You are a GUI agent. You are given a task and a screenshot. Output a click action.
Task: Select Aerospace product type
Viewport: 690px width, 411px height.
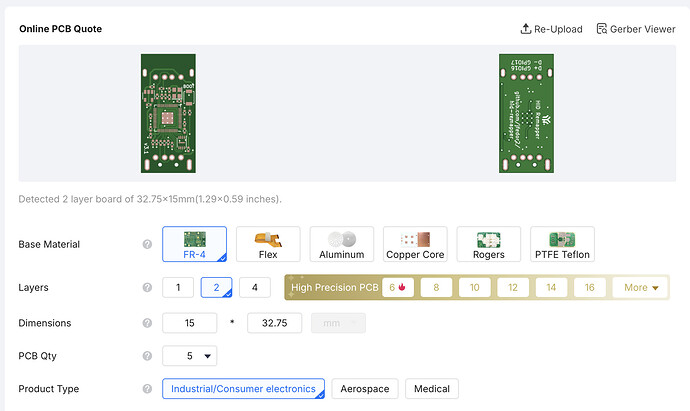[366, 389]
